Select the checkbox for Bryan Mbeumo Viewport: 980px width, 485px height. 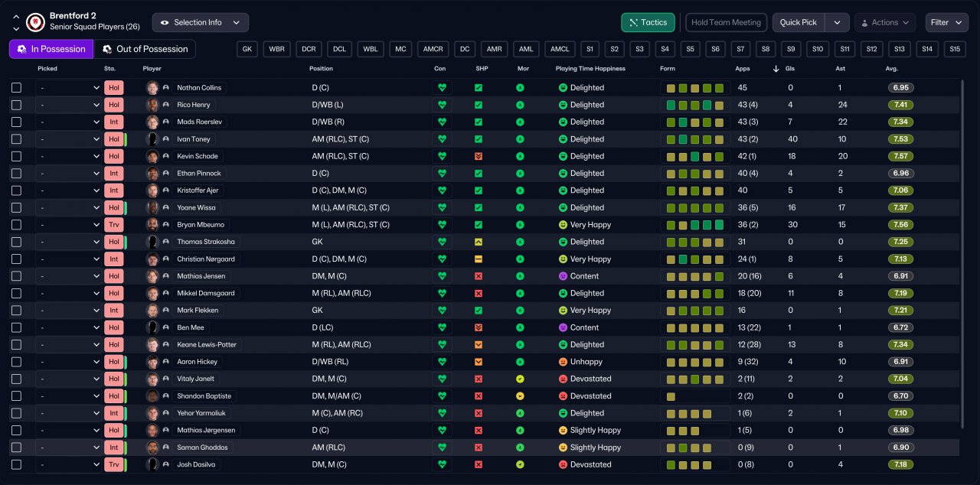[16, 225]
